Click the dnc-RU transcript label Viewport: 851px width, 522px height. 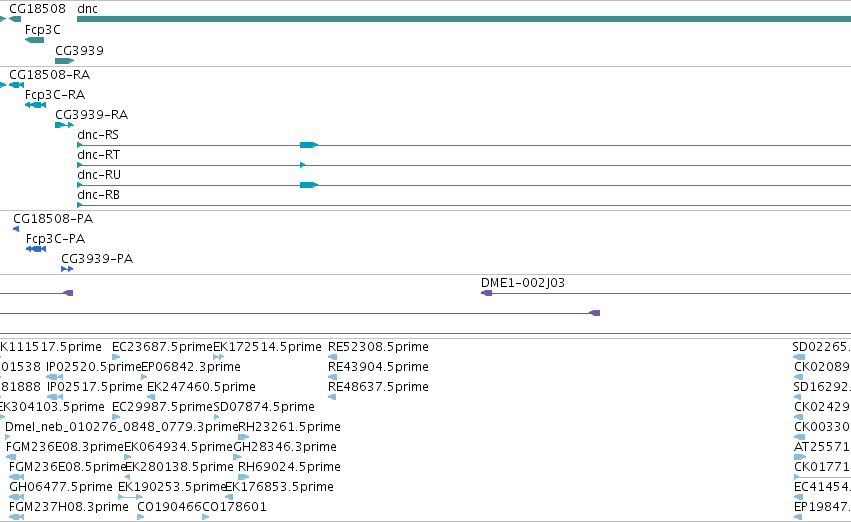(99, 175)
